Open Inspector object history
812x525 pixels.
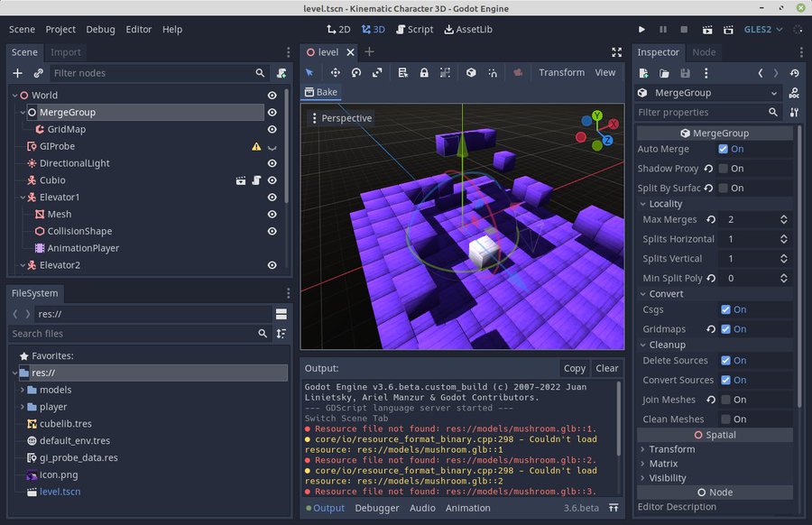794,73
